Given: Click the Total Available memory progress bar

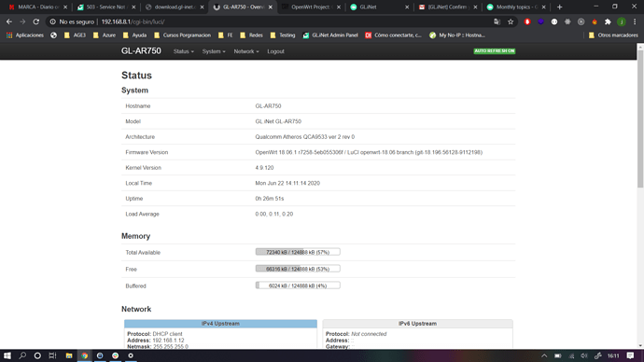Looking at the screenshot, I should pos(298,252).
